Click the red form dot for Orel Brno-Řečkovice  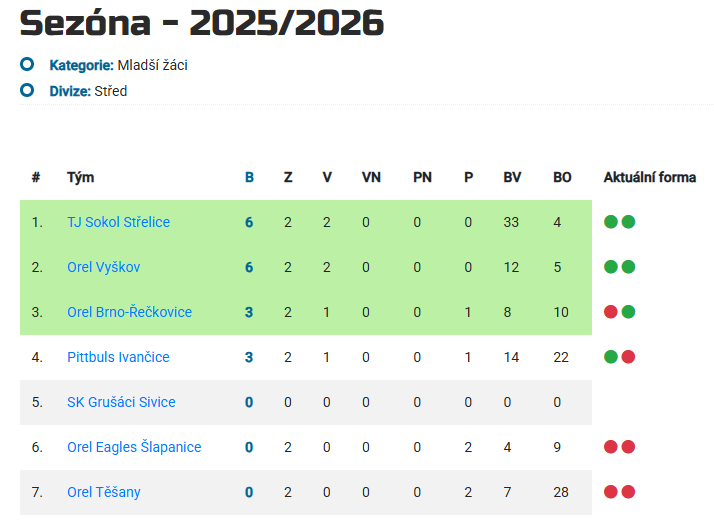[x=611, y=312]
